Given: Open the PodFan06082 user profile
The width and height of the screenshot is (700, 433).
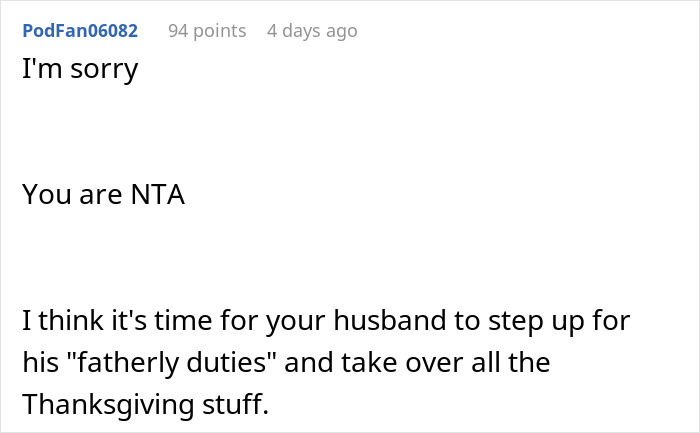Looking at the screenshot, I should point(80,31).
